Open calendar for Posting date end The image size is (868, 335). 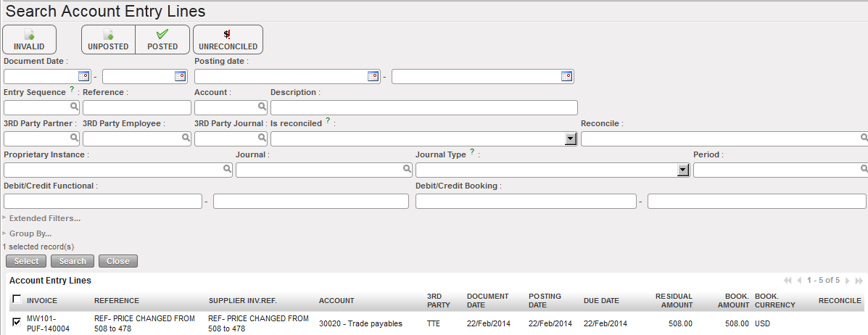pyautogui.click(x=566, y=76)
